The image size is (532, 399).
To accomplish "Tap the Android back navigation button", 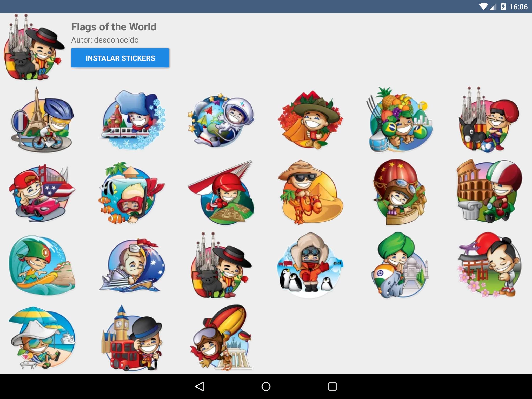I will [x=199, y=387].
